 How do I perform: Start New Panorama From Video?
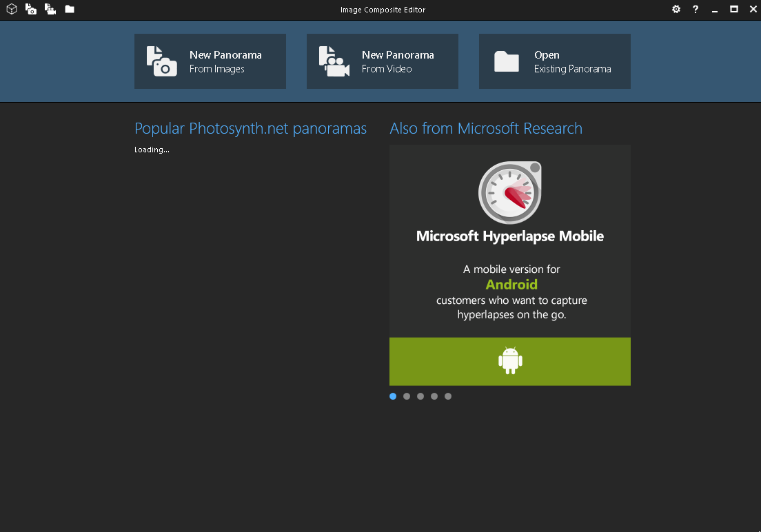pyautogui.click(x=383, y=61)
